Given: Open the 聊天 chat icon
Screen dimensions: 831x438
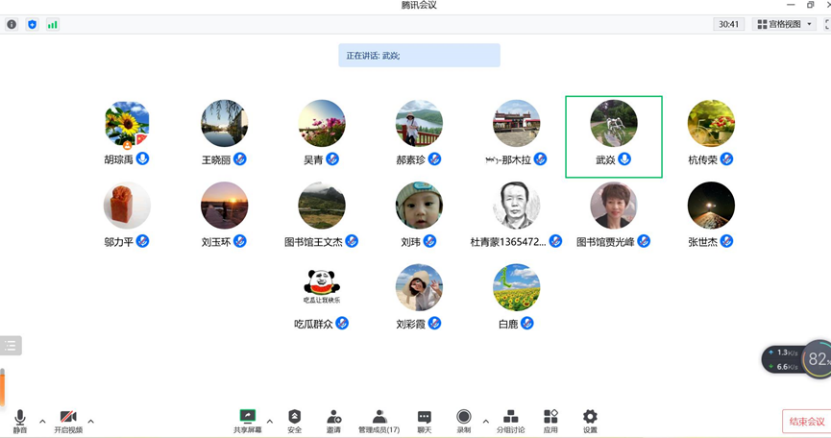Looking at the screenshot, I should pos(424,419).
